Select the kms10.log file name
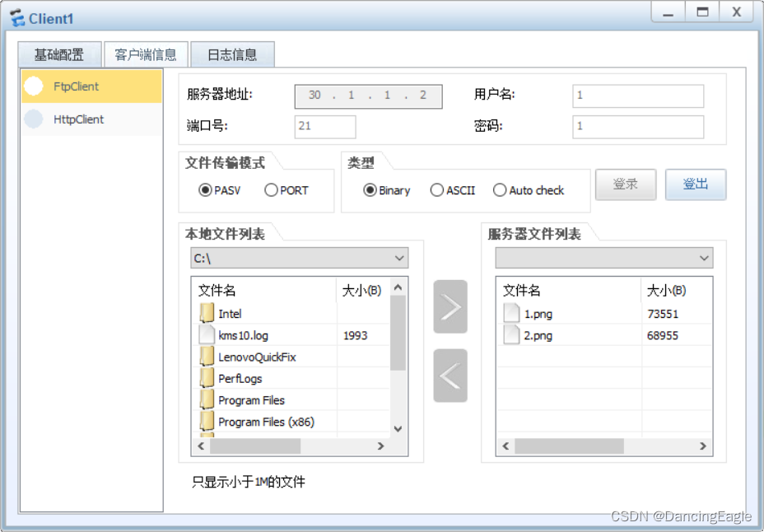Image resolution: width=764 pixels, height=532 pixels. tap(243, 335)
